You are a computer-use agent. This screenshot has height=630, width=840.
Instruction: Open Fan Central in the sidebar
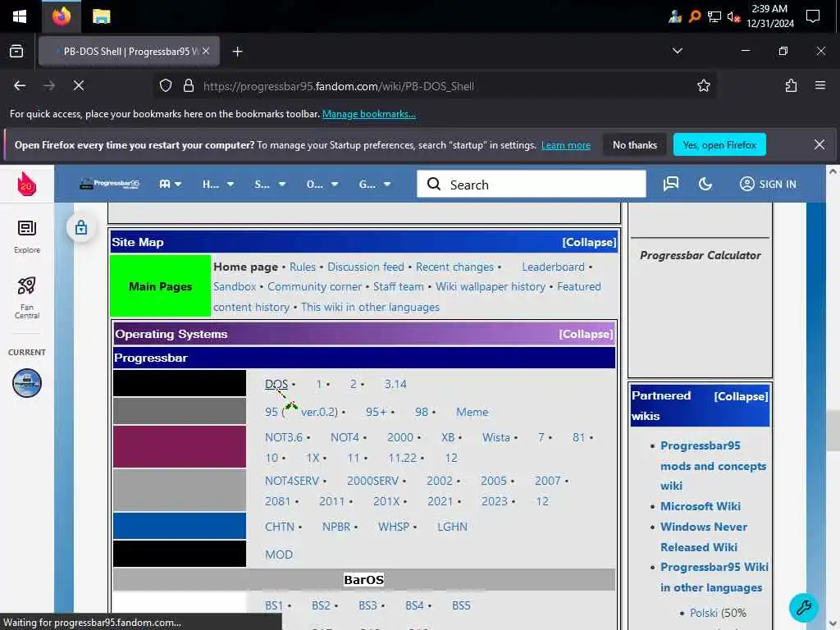(27, 298)
